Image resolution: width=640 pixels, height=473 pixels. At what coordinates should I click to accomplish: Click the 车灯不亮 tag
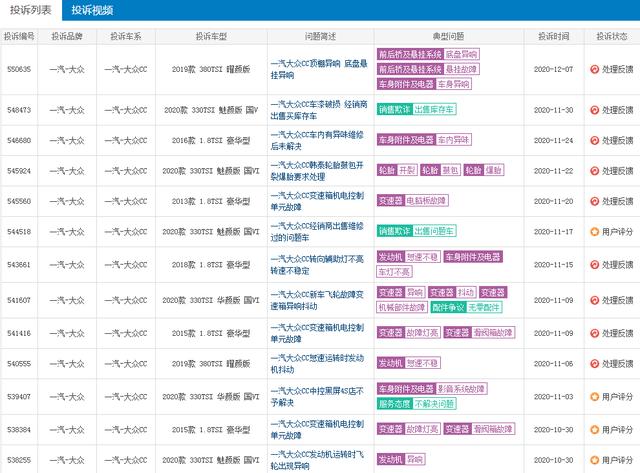(394, 272)
